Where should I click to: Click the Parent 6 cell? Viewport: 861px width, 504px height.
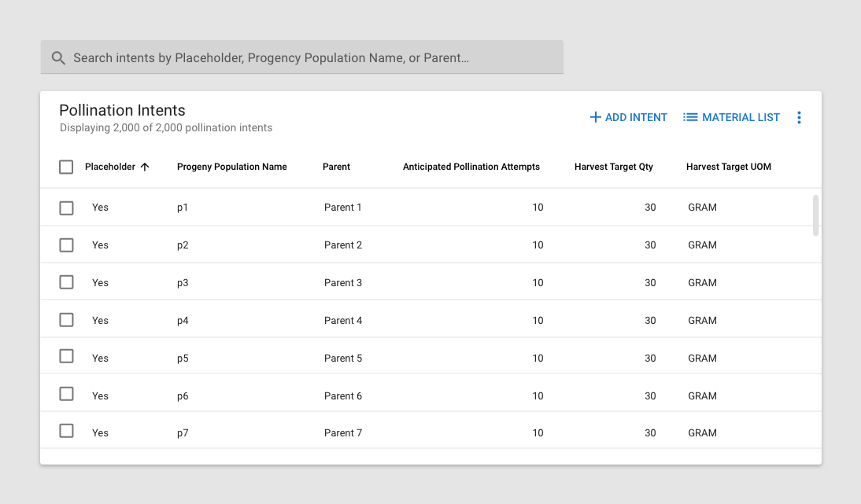[343, 396]
